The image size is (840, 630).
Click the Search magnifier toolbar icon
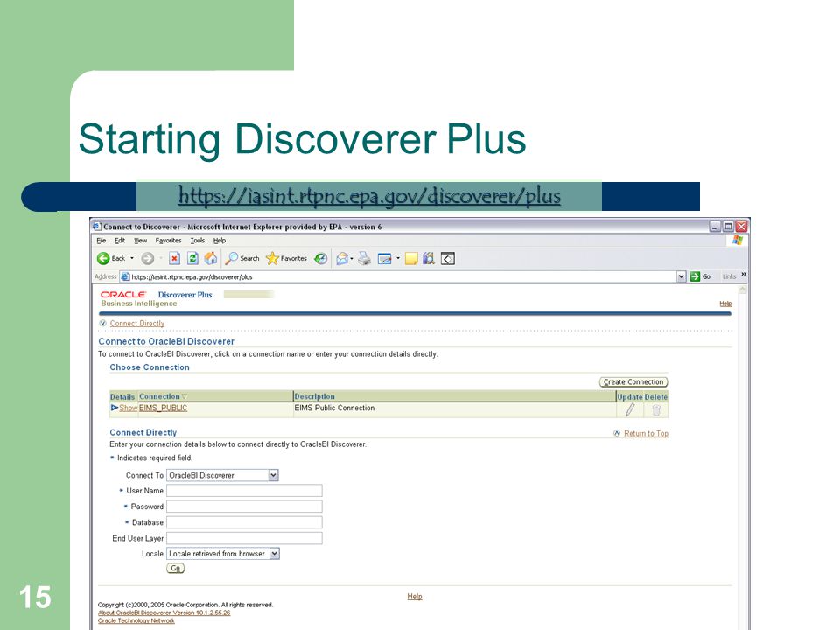[231, 259]
